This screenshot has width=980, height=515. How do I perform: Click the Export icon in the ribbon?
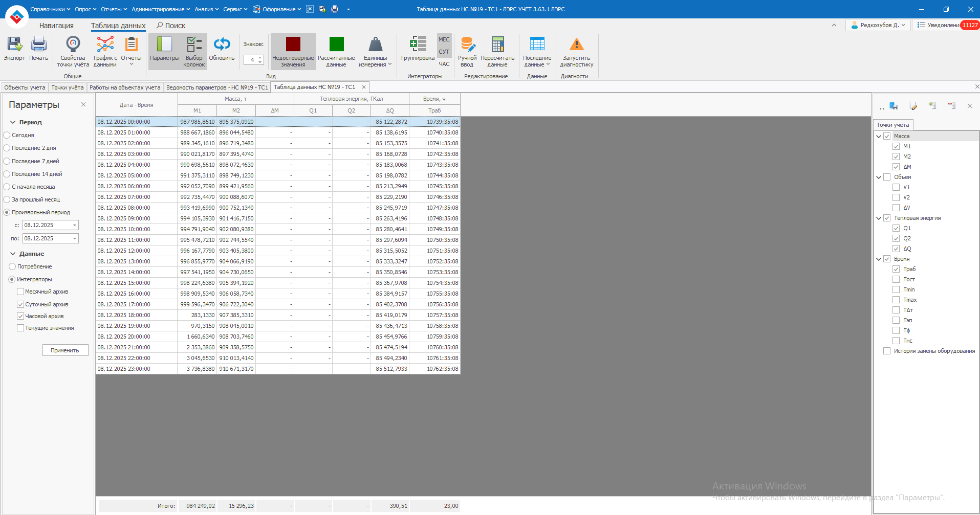point(14,45)
